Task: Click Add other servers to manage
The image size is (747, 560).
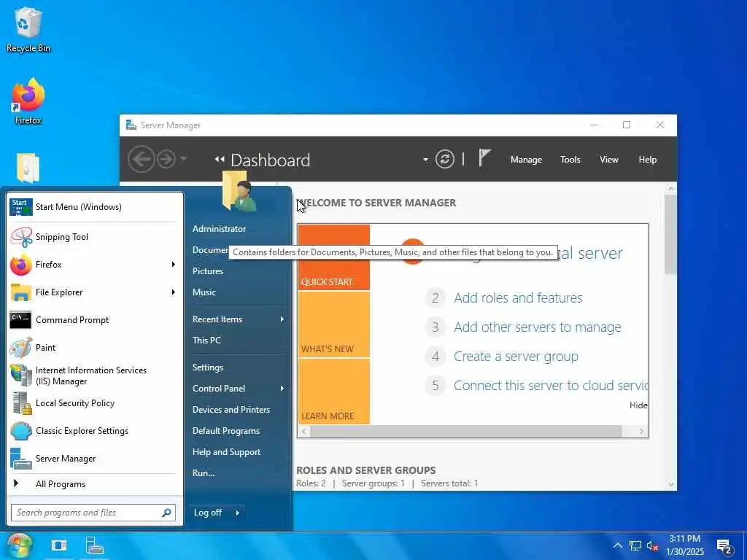Action: click(538, 327)
